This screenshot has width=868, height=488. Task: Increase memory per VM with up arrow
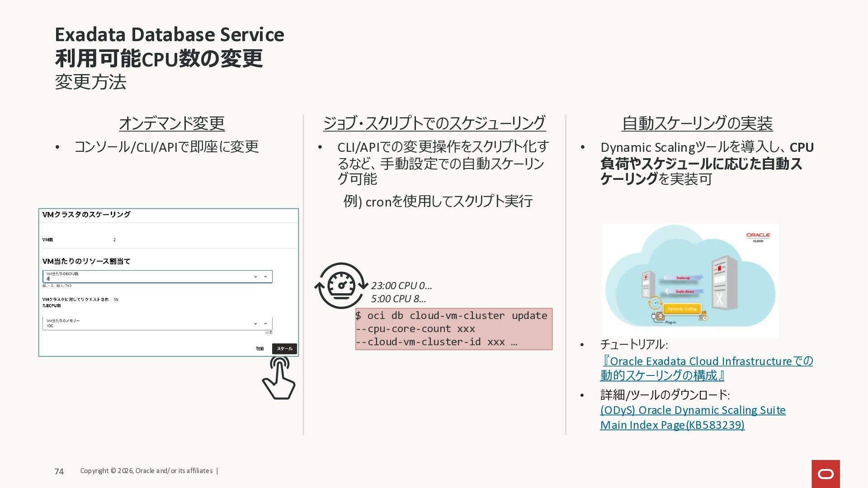point(265,324)
